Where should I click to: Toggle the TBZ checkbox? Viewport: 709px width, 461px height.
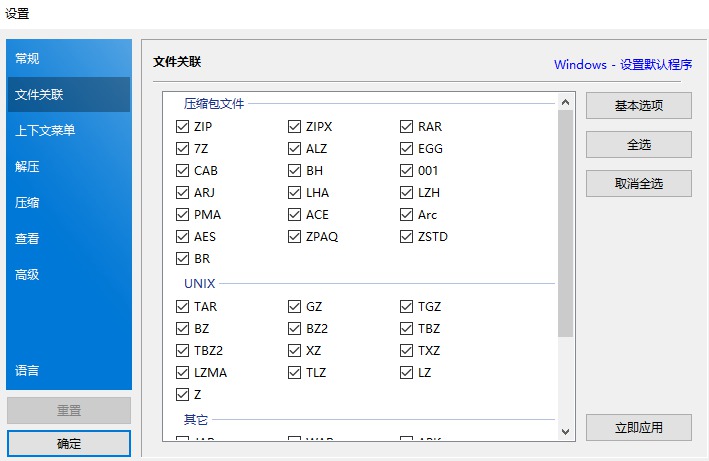click(x=406, y=329)
